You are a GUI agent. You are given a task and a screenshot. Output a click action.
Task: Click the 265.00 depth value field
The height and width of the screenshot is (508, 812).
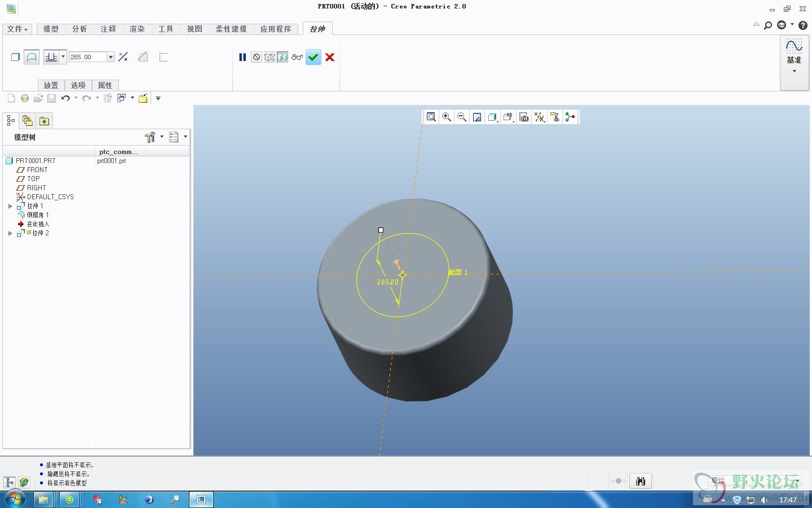point(87,57)
